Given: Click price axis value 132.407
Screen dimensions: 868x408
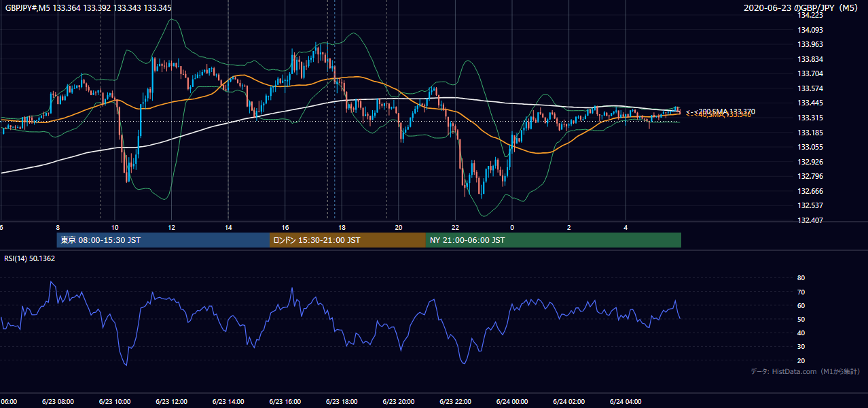Looking at the screenshot, I should pyautogui.click(x=811, y=220).
